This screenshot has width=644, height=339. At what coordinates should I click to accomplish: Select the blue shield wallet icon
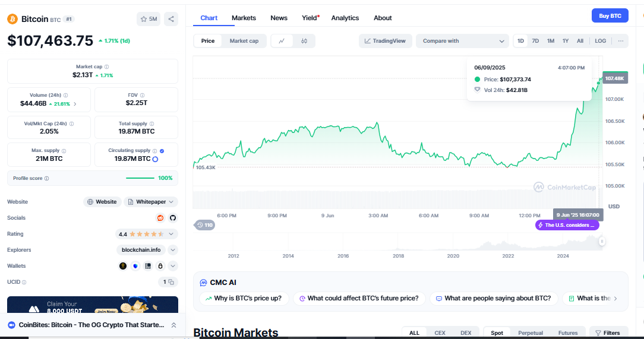[135, 266]
